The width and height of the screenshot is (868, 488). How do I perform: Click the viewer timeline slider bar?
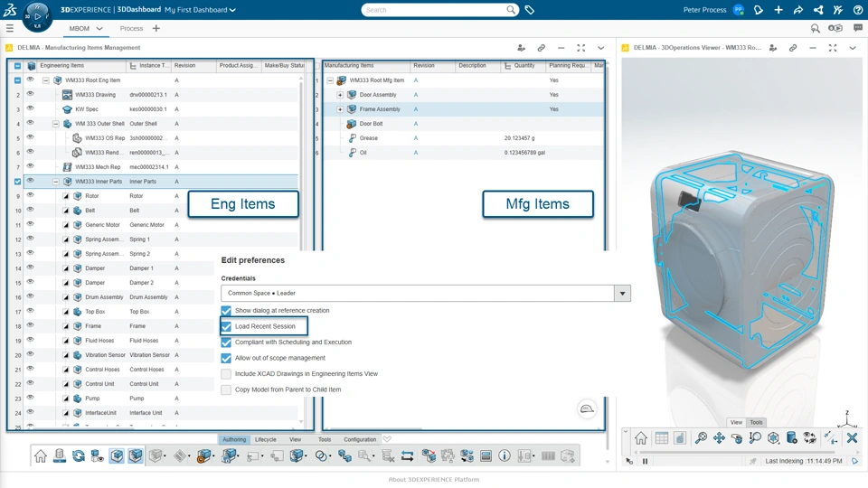[x=741, y=452]
